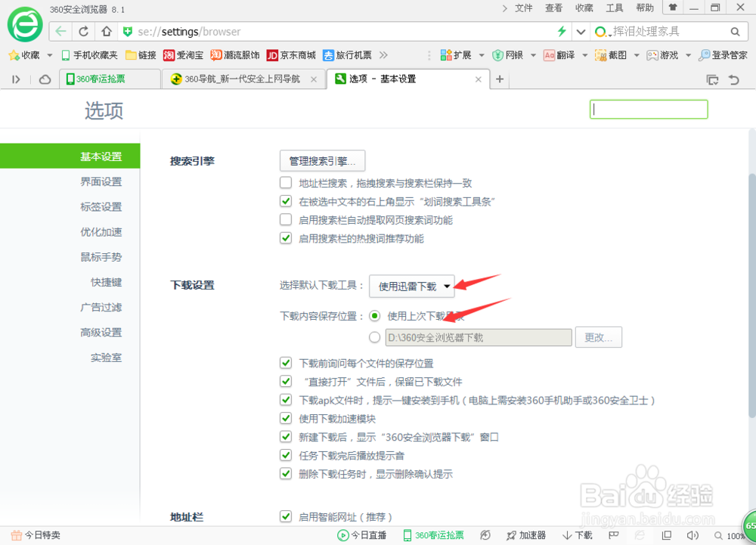
Task: Switch to 360春运抢票 tab
Action: [110, 79]
